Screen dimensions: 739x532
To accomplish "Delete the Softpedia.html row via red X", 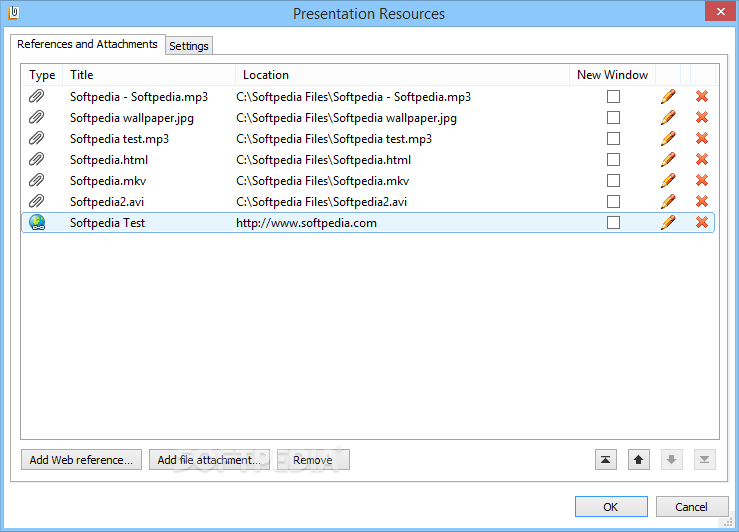I will [x=702, y=160].
